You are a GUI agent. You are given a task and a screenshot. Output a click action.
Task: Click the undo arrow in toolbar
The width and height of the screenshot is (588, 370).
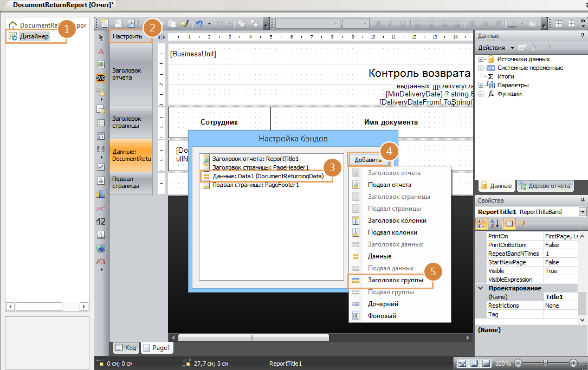coord(199,24)
